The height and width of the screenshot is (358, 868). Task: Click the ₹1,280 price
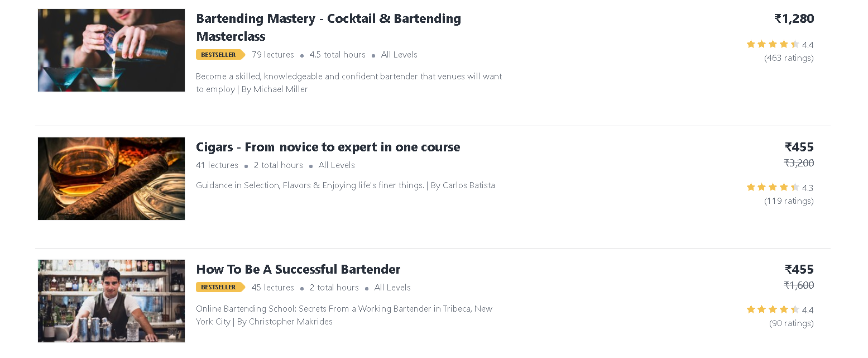pyautogui.click(x=794, y=19)
